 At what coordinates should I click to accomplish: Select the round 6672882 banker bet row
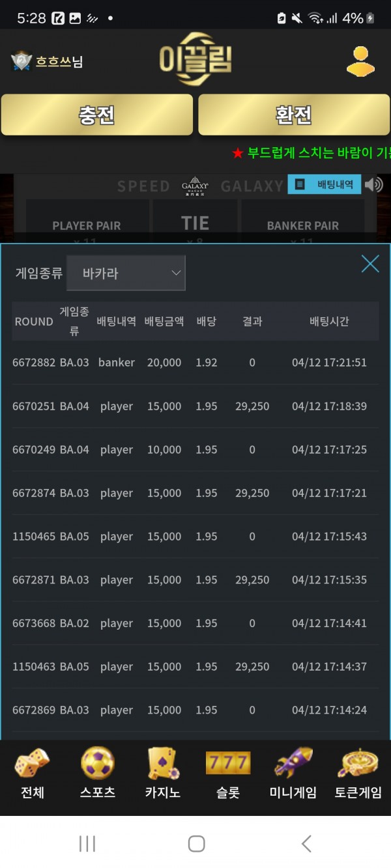[x=195, y=363]
